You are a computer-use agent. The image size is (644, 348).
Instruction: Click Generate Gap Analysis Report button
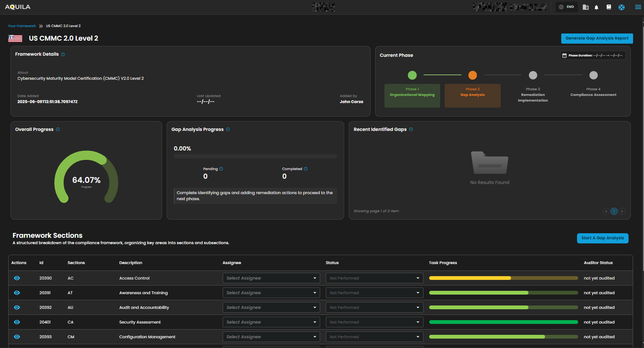[597, 38]
